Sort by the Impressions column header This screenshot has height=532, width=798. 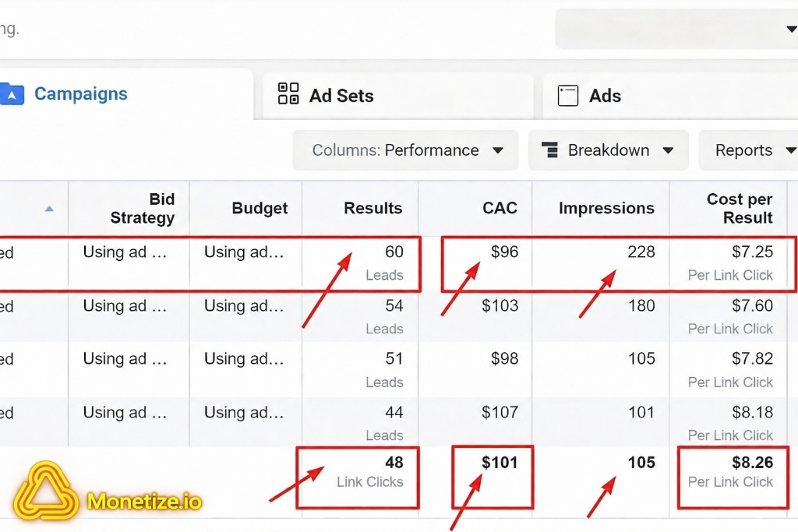click(x=606, y=208)
